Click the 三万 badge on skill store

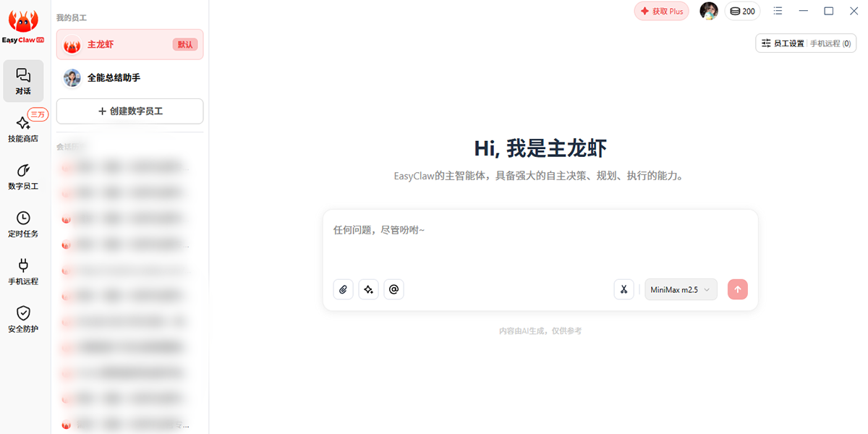point(38,114)
